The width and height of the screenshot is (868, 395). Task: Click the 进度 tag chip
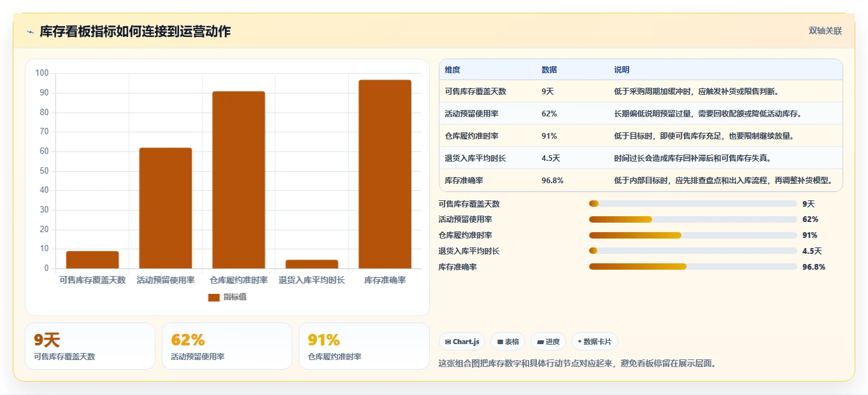548,342
